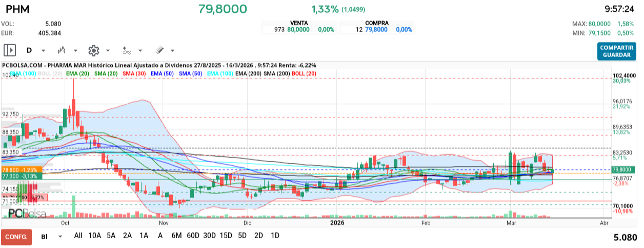
Task: Click the add indicator line icon
Action: 127,50
